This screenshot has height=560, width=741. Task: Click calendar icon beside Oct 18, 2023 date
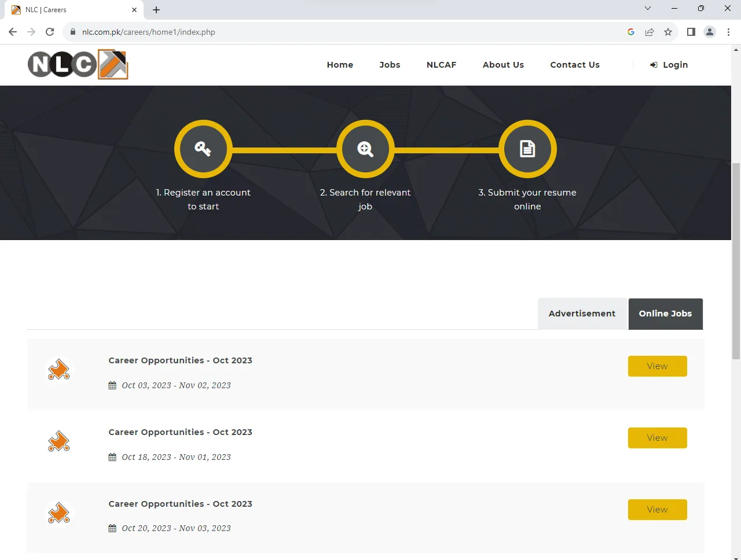(x=112, y=457)
